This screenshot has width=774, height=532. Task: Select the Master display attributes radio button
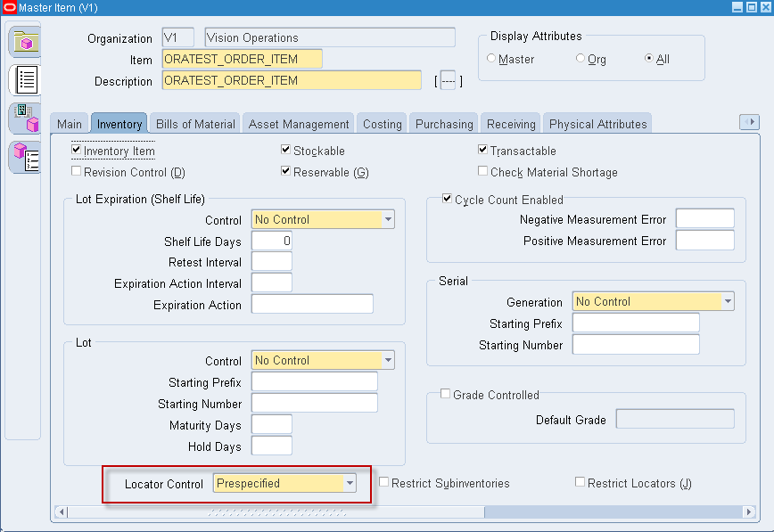pos(492,58)
